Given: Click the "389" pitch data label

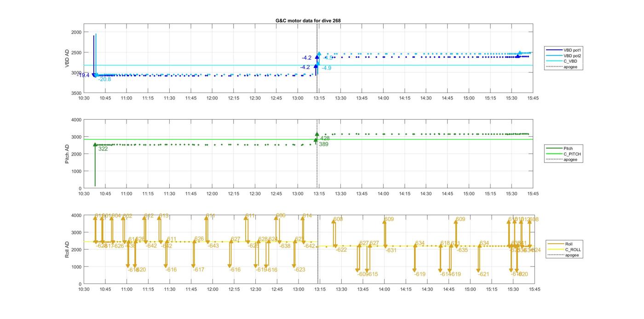Looking at the screenshot, I should [323, 144].
